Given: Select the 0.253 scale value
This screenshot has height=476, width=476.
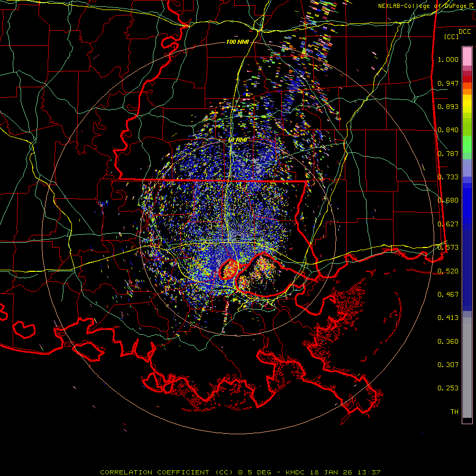Looking at the screenshot, I should pos(448,388).
